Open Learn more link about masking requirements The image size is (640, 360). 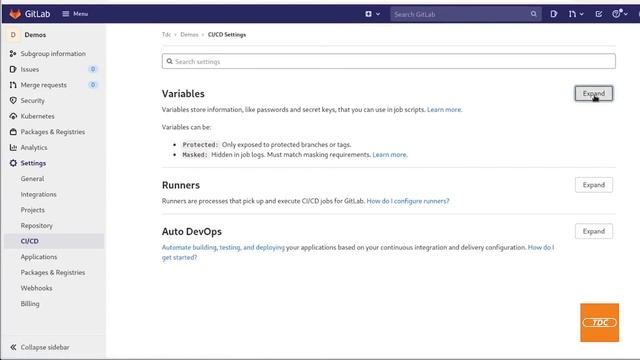point(390,155)
